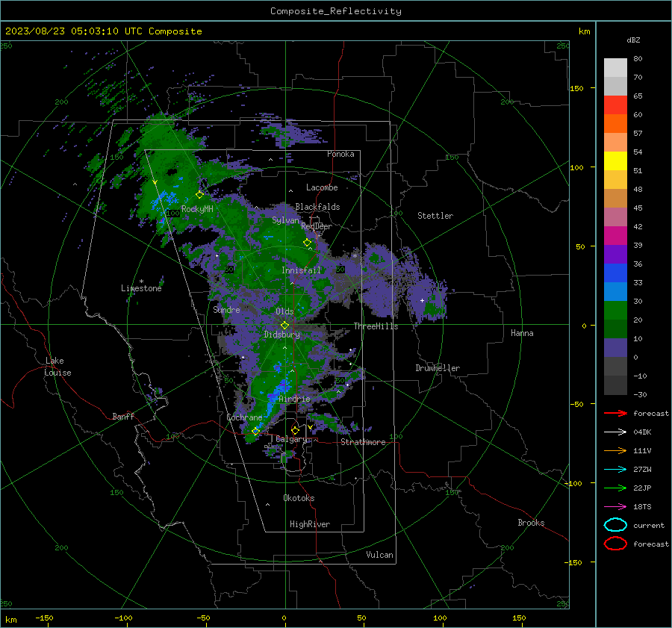Select the 20 dBZ green color swatch
The image size is (672, 628).
615,311
